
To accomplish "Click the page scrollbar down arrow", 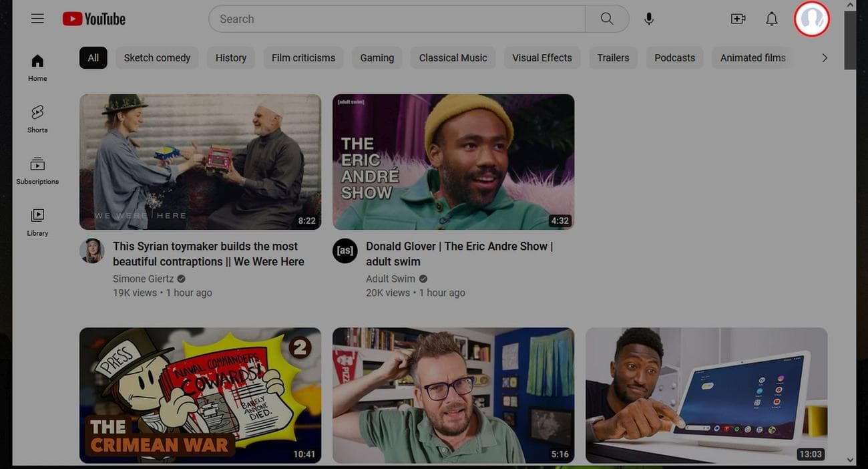I will [850, 460].
